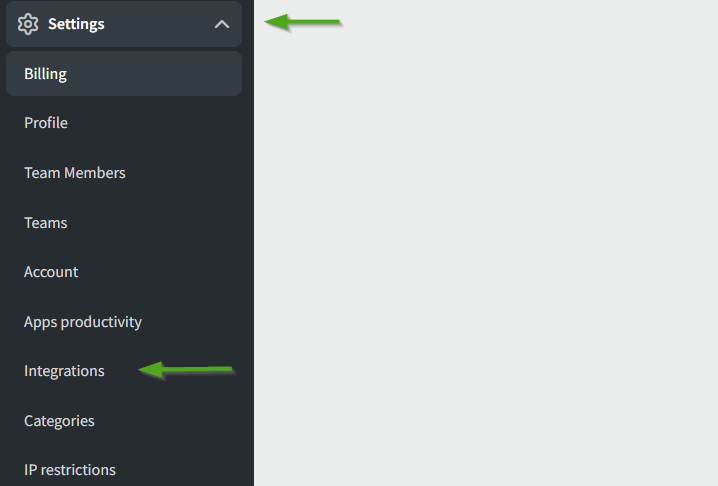Open the Billing settings page
This screenshot has width=718, height=486.
45,74
